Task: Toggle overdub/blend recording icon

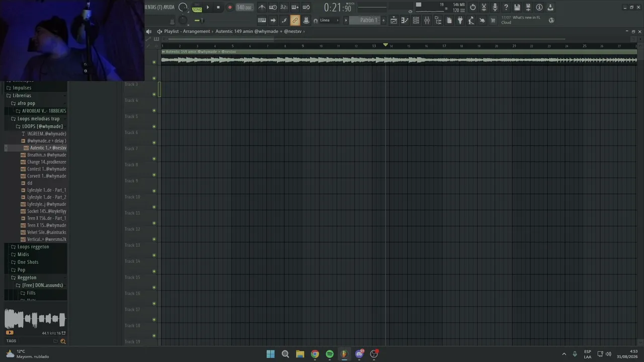Action: pyautogui.click(x=295, y=7)
